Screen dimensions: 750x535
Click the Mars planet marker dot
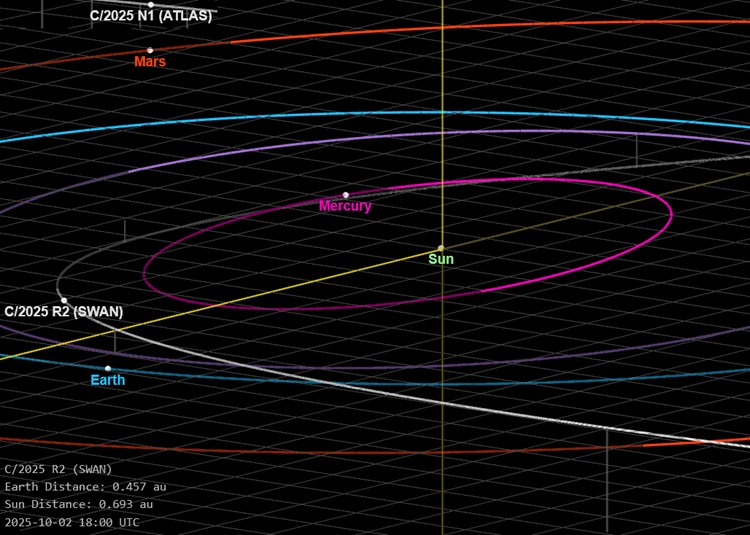point(150,50)
